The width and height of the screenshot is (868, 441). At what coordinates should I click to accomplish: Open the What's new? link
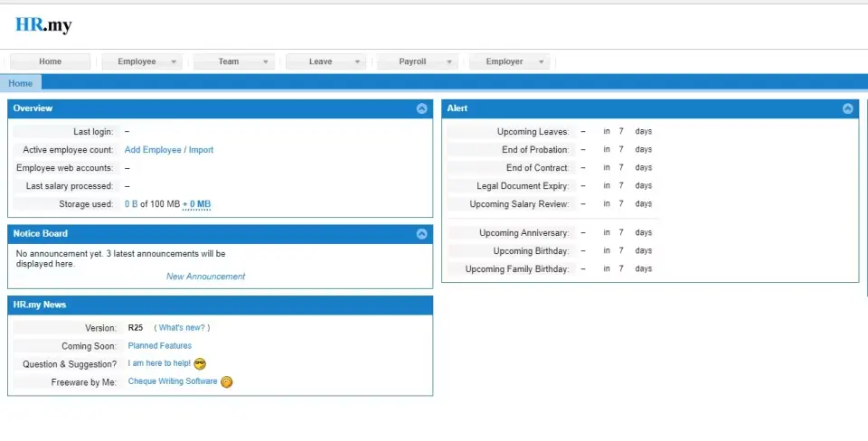182,328
